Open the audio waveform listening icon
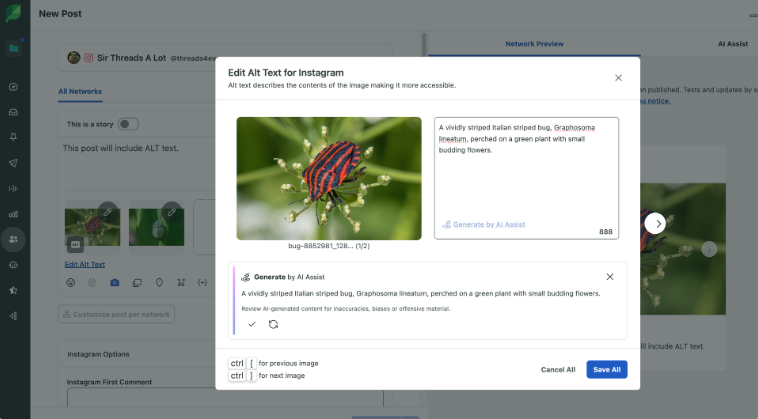Screen dimensions: 758x419 click(x=14, y=188)
